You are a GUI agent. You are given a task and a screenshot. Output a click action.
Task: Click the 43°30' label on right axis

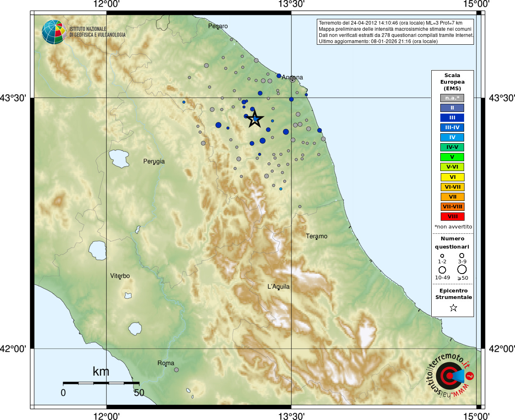[502, 98]
